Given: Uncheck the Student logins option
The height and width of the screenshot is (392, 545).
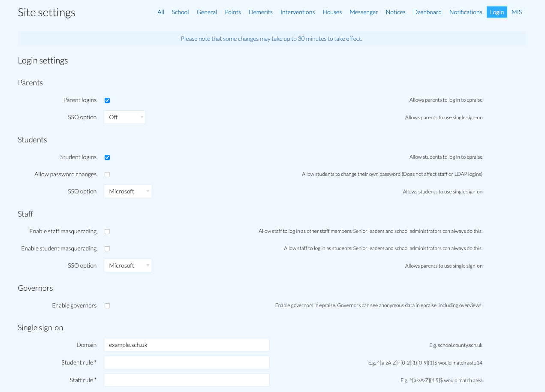Looking at the screenshot, I should pyautogui.click(x=107, y=157).
